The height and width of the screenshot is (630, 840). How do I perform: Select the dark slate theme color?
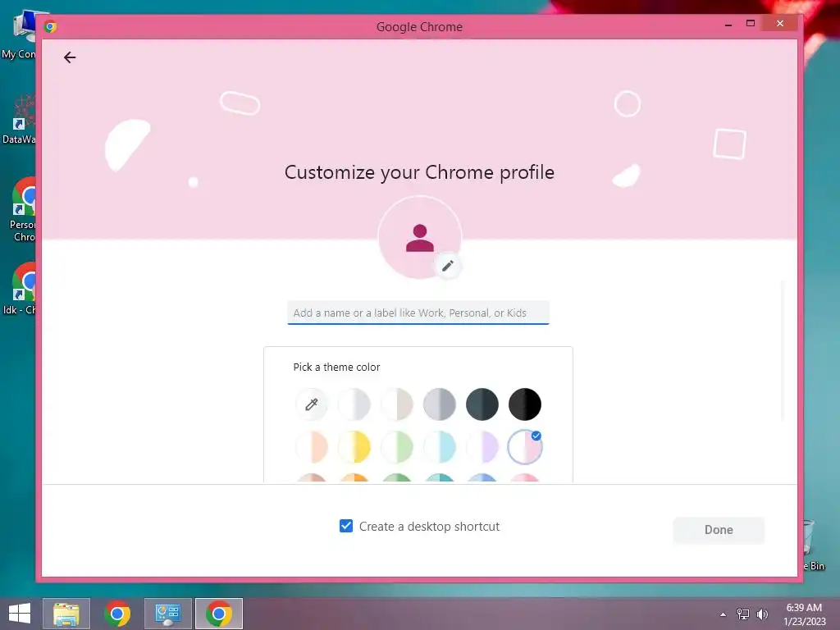[x=482, y=404]
